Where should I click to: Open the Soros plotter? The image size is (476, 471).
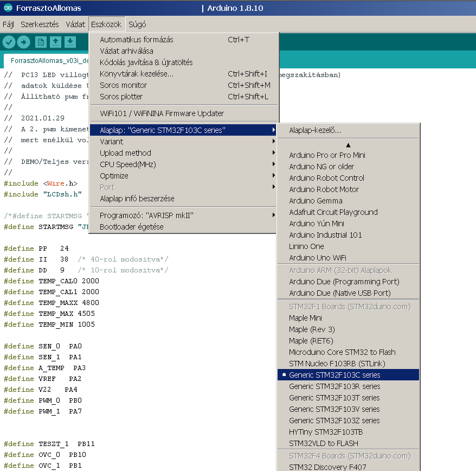coord(183,97)
